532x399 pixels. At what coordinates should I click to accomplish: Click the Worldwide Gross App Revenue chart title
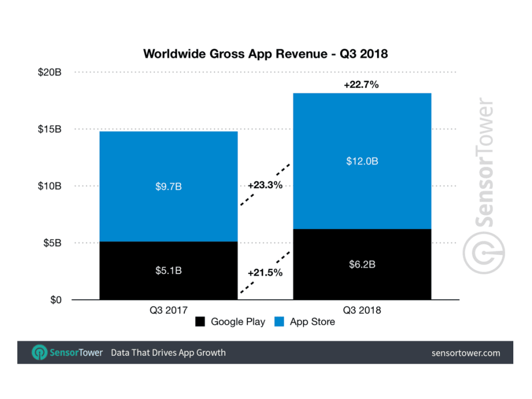pyautogui.click(x=265, y=54)
